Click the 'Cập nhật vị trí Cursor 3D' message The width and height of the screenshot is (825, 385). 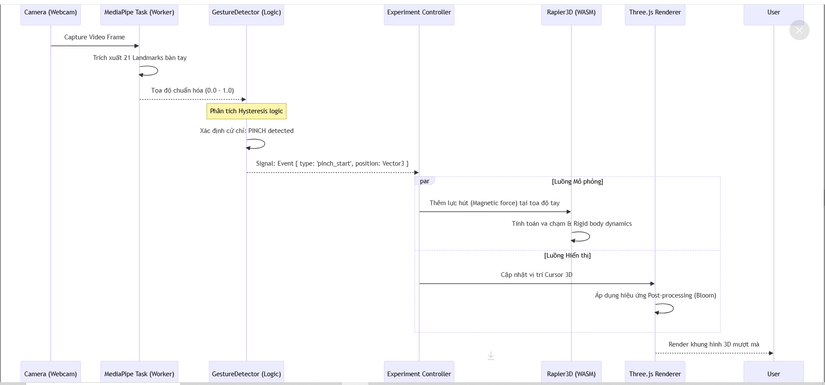click(536, 275)
